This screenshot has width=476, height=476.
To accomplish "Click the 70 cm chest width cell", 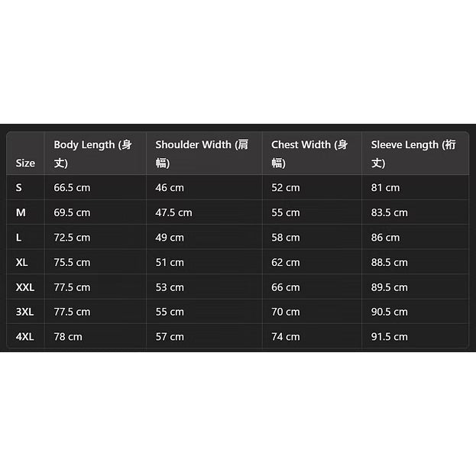I will pos(285,312).
